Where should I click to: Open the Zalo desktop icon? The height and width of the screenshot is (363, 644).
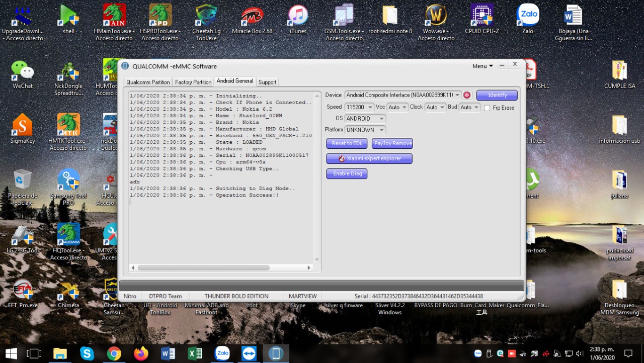pyautogui.click(x=528, y=20)
